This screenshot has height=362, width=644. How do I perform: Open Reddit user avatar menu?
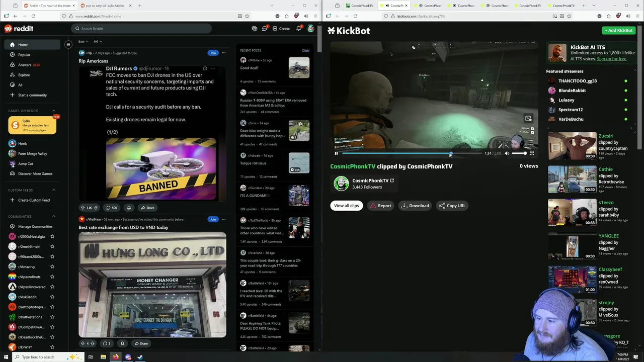coord(311,29)
